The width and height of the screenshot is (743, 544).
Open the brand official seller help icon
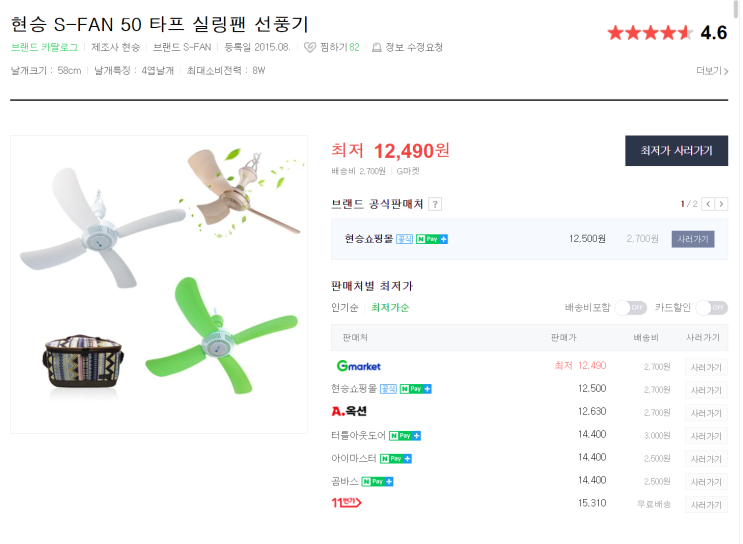tap(435, 204)
